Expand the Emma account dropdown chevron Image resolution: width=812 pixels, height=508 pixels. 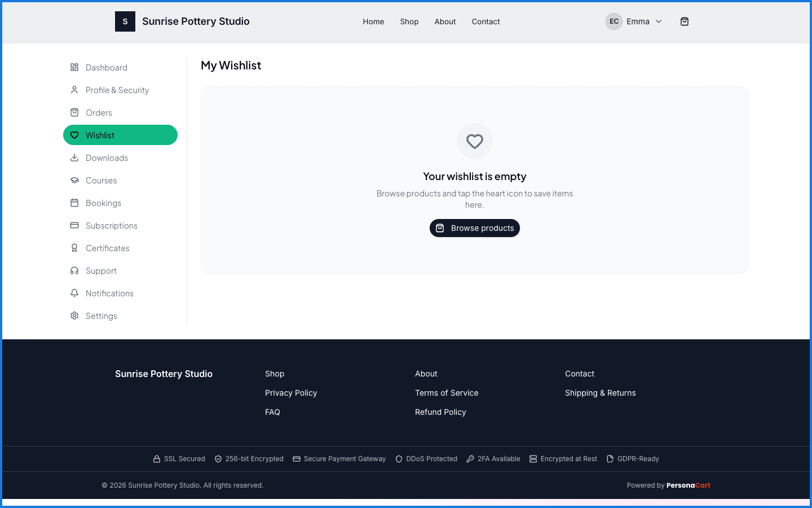659,21
